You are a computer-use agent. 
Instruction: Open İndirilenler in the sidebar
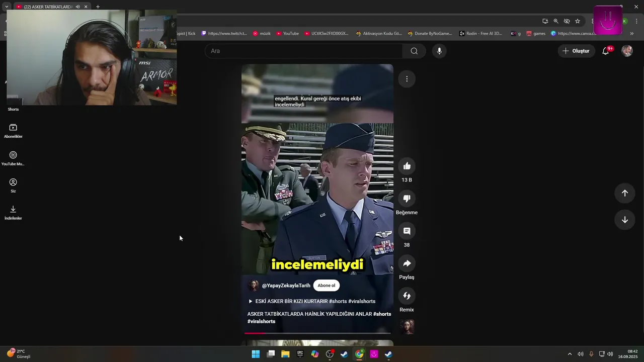click(13, 213)
